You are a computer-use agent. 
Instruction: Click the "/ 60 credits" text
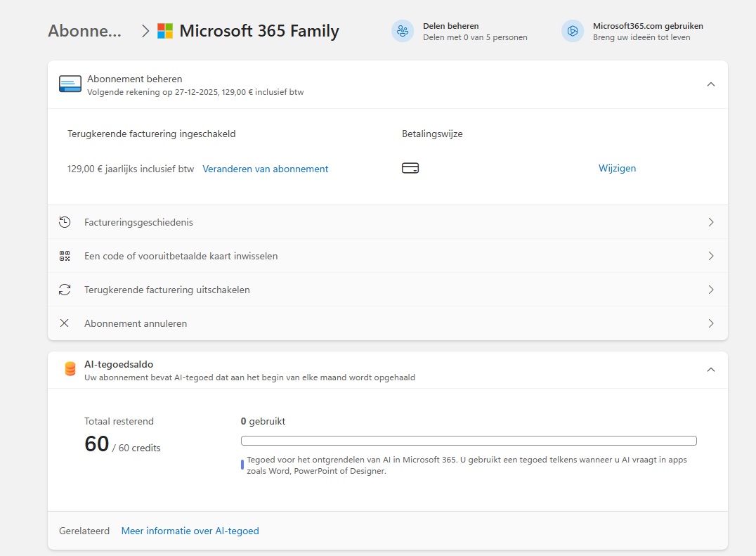(x=136, y=448)
